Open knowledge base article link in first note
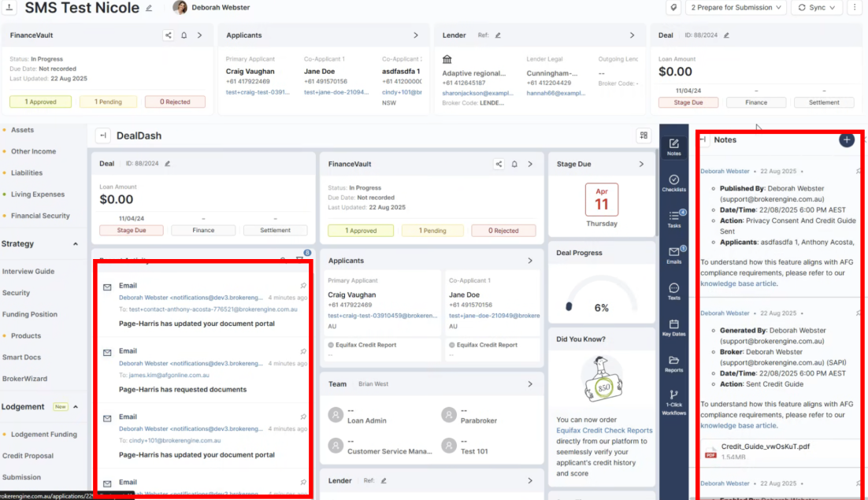The image size is (868, 500). pos(739,283)
